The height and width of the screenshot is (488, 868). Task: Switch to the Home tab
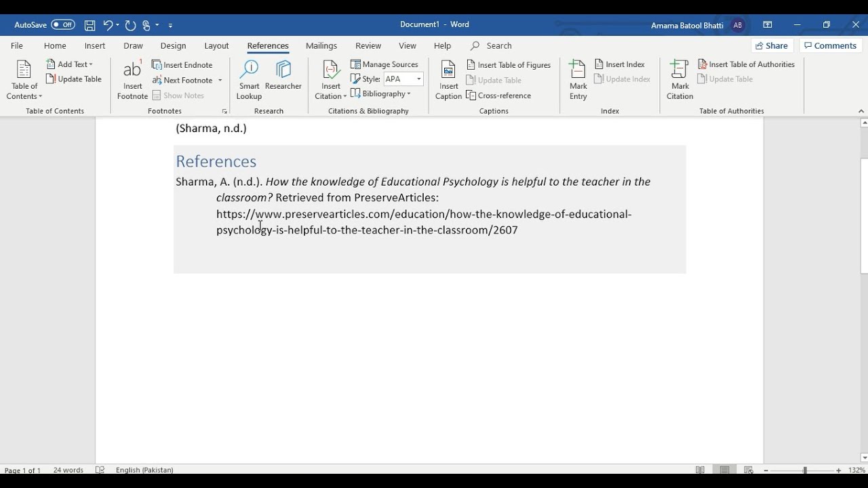(x=55, y=45)
